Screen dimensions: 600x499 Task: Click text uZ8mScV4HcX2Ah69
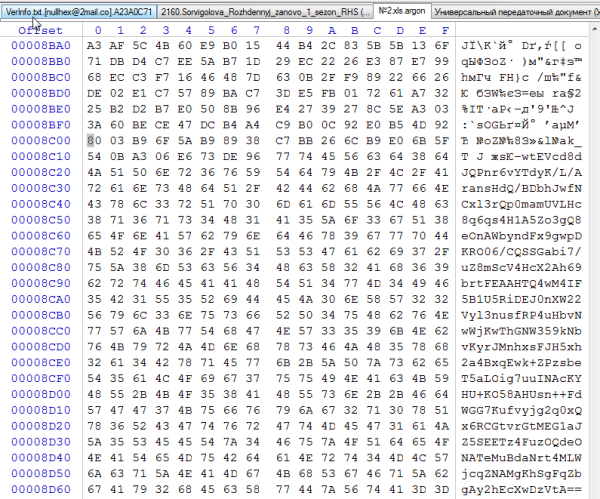tap(522, 268)
